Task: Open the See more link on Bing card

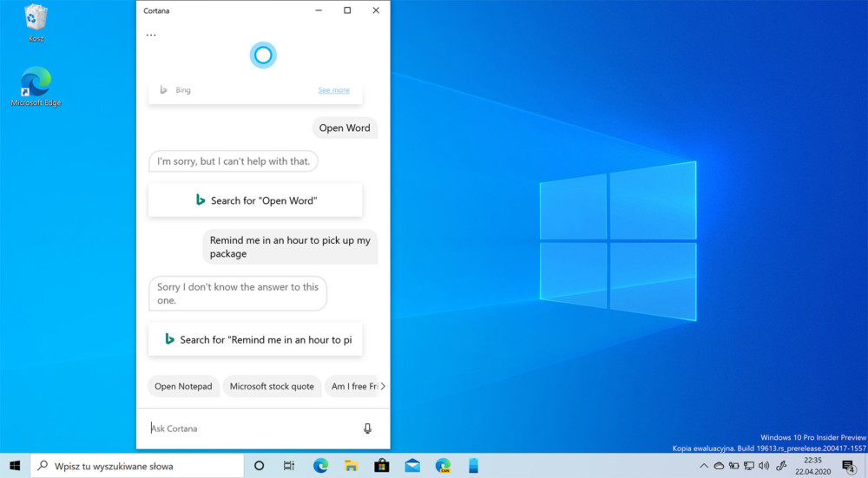Action: pos(334,90)
